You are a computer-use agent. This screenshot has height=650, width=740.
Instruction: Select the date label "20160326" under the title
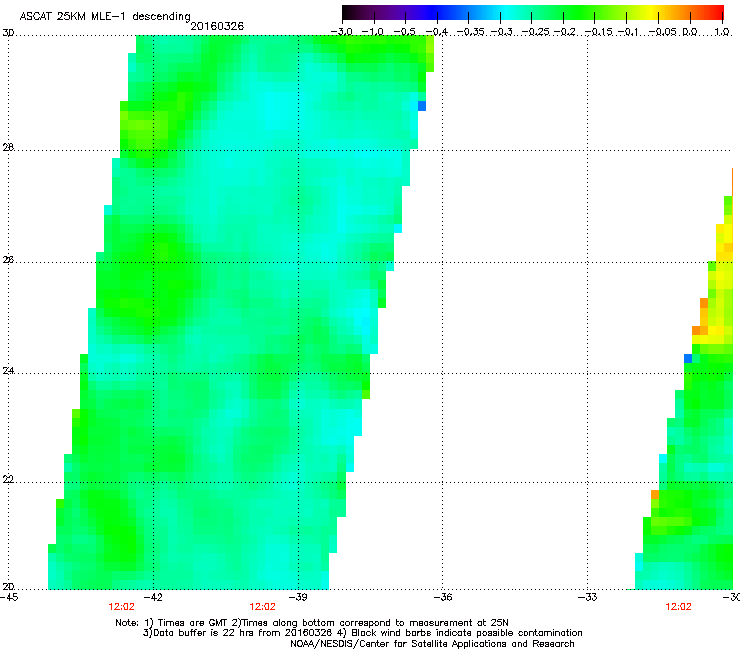coord(217,26)
